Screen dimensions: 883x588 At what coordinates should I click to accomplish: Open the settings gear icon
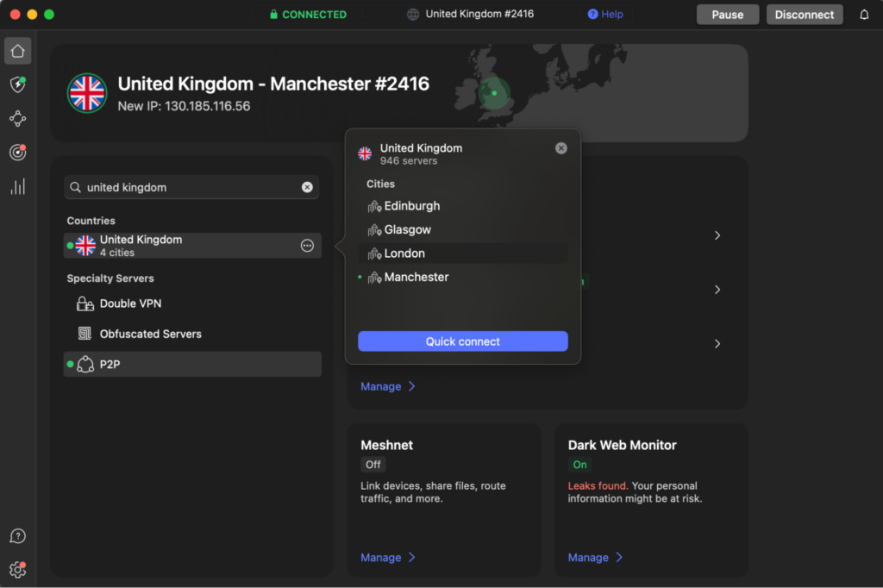pos(17,570)
